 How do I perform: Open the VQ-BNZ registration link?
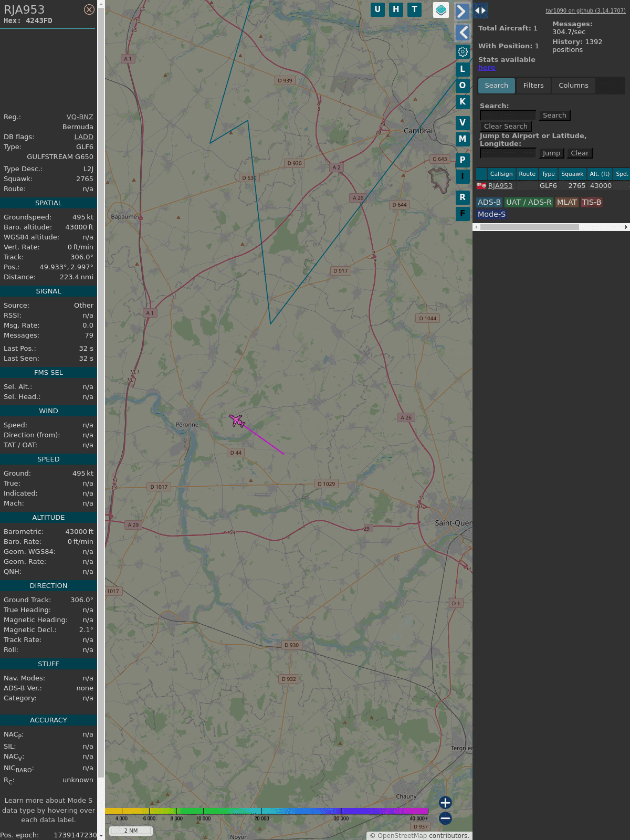[x=80, y=117]
